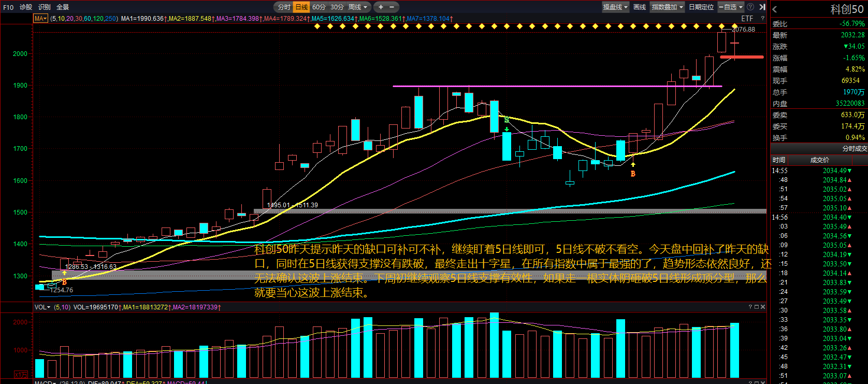Click the ETF label above the chart

[747, 19]
